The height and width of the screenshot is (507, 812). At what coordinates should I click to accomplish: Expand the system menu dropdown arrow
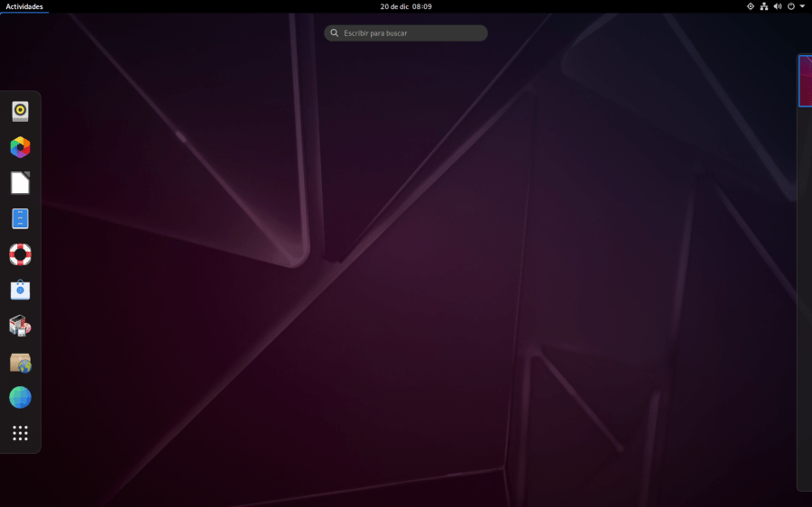[x=802, y=6]
